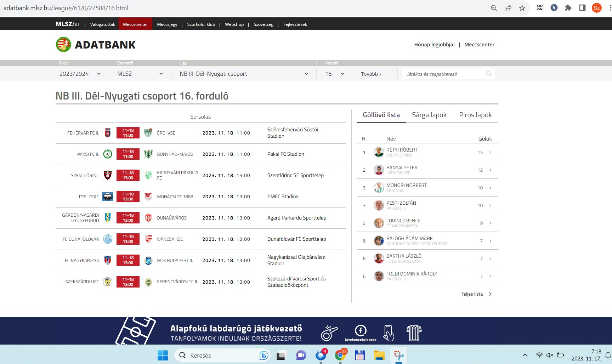Open Válogatottak in the top navigation
Viewport: 612px width, 364px height.
[x=103, y=24]
